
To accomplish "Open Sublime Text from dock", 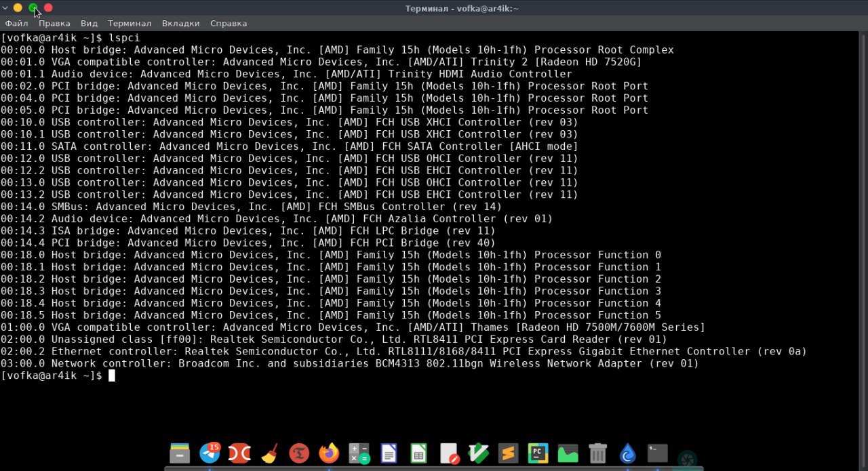I will 509,453.
